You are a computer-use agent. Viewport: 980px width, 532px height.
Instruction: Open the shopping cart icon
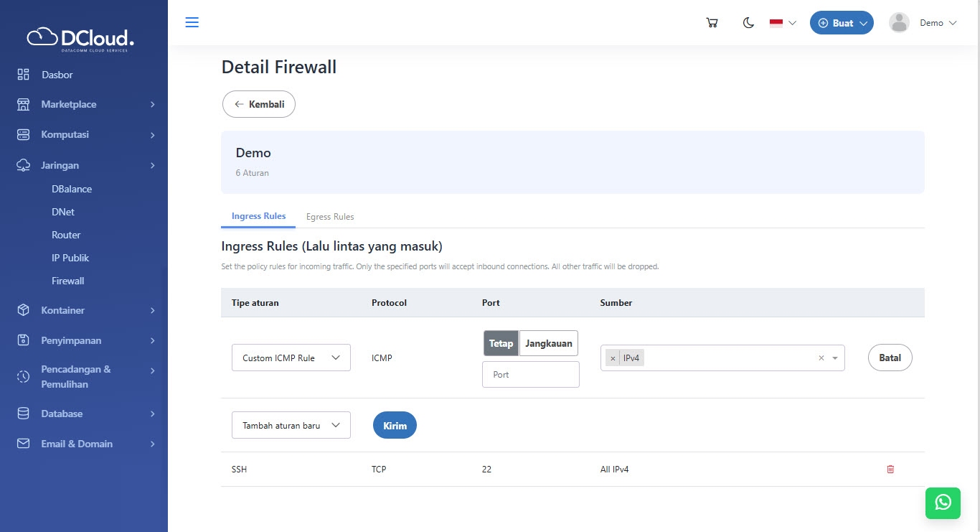[712, 23]
